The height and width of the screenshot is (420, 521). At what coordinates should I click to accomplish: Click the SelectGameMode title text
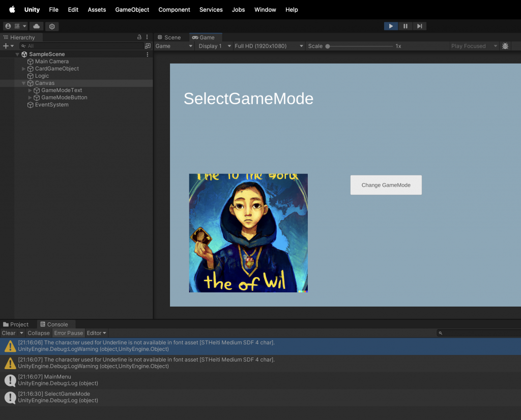click(248, 99)
